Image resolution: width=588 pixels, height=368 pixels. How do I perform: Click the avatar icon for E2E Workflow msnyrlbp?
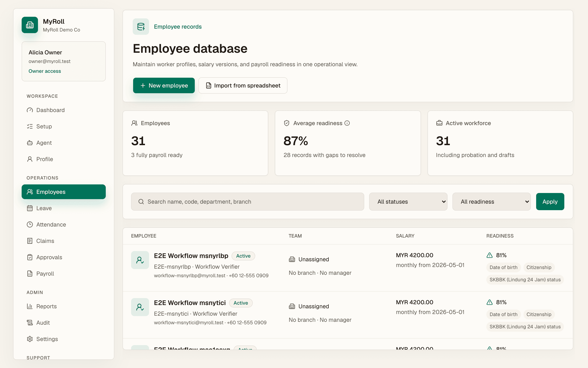click(x=140, y=260)
